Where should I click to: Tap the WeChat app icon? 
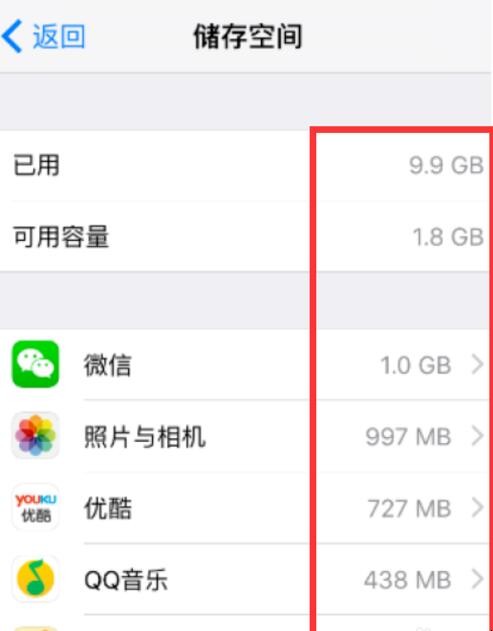tap(35, 364)
